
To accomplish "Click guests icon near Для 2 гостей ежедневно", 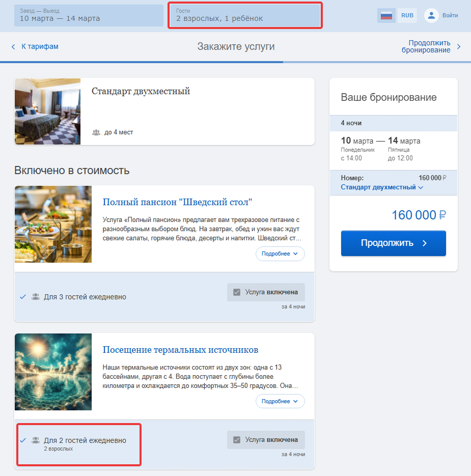I will pos(36,440).
